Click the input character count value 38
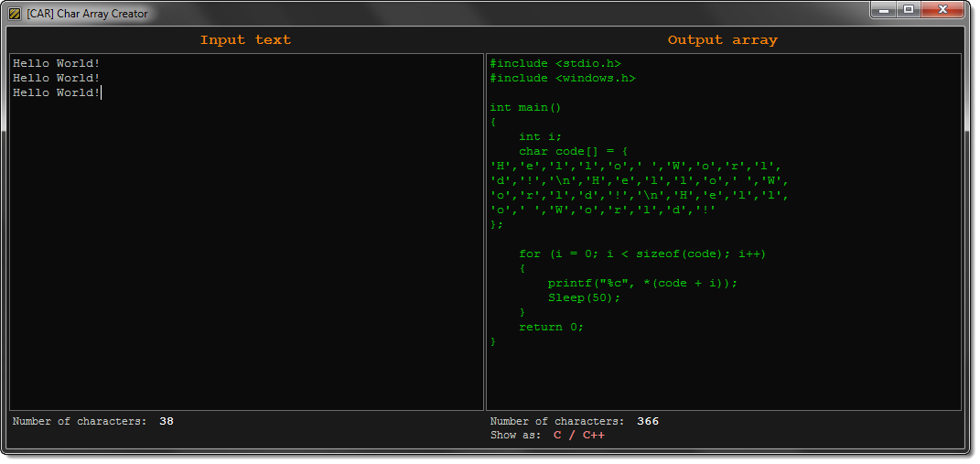Screen dimensions: 980x464 pos(166,422)
